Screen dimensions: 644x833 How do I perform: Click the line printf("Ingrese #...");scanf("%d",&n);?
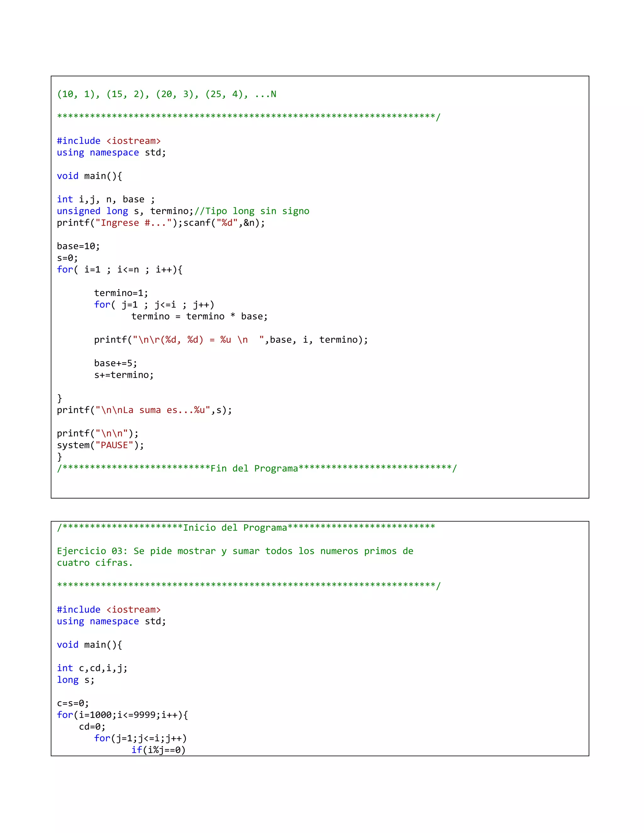point(161,223)
